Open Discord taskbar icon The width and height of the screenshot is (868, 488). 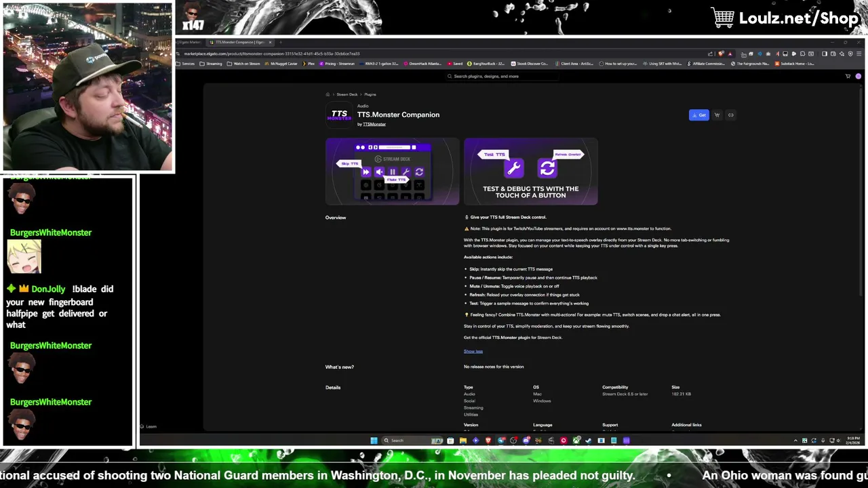click(x=526, y=441)
